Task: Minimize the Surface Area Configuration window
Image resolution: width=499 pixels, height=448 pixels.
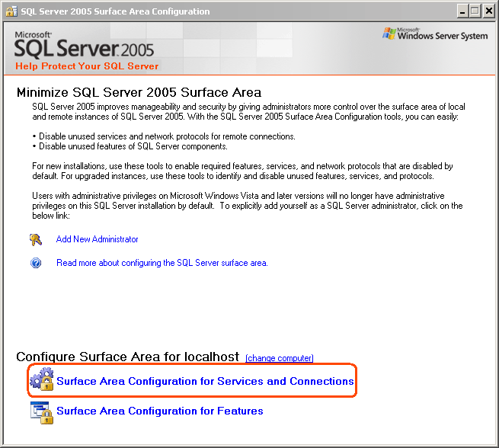Action: pyautogui.click(x=462, y=11)
